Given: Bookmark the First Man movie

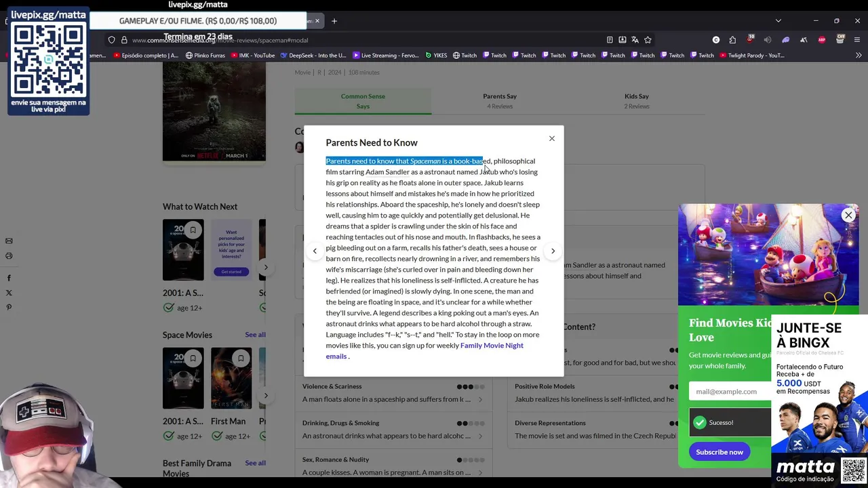Looking at the screenshot, I should click(241, 359).
